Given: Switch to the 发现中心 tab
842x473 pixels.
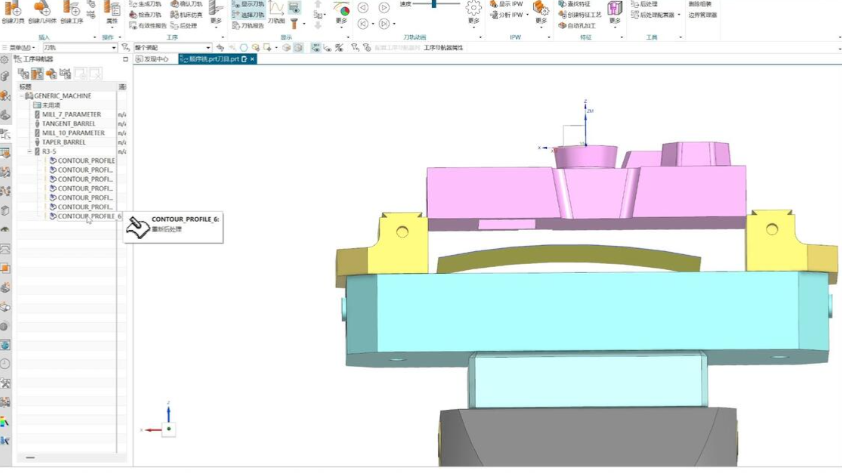Looking at the screenshot, I should click(x=153, y=59).
